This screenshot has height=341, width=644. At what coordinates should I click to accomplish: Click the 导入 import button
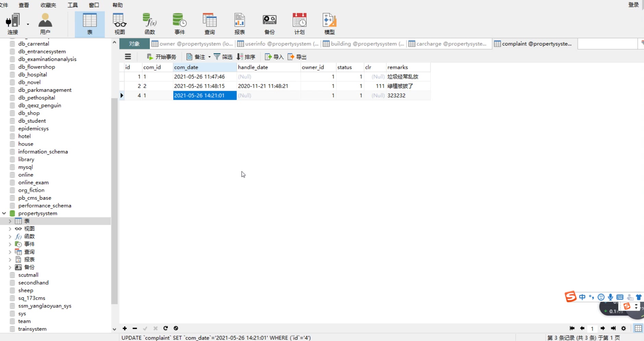[274, 57]
